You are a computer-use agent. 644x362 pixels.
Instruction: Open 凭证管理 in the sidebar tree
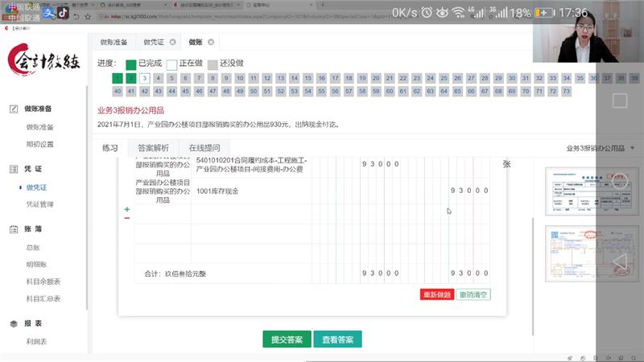pyautogui.click(x=40, y=204)
